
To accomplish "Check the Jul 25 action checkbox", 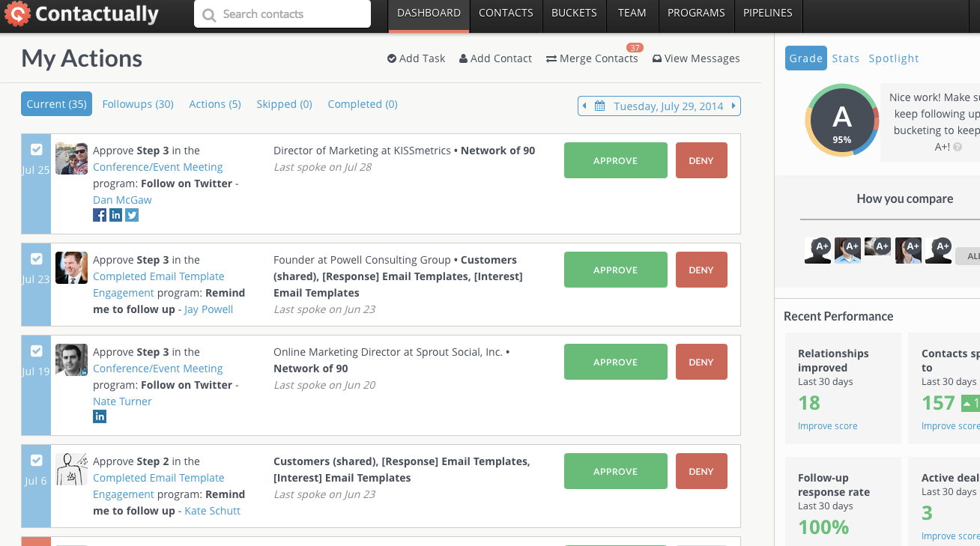I will coord(36,149).
